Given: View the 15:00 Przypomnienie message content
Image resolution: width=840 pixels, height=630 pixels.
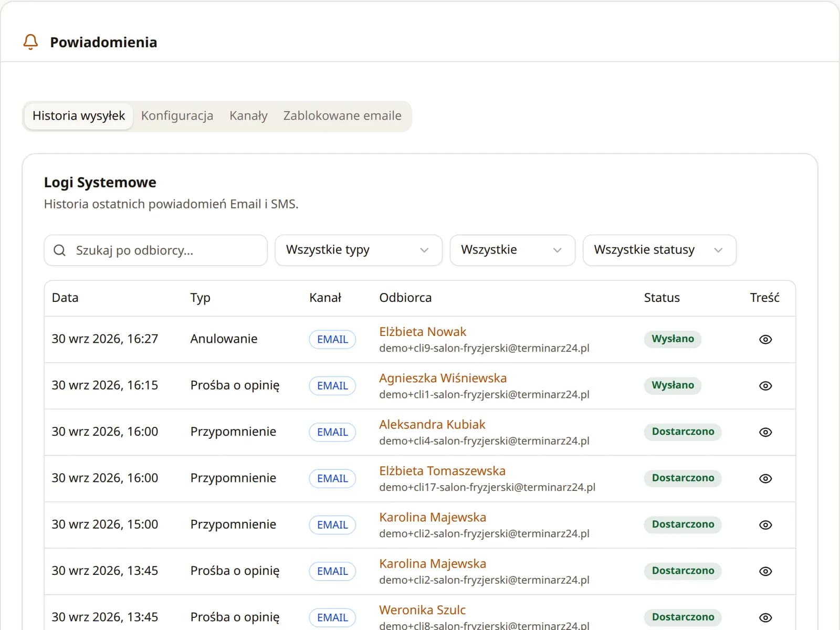Looking at the screenshot, I should tap(765, 525).
